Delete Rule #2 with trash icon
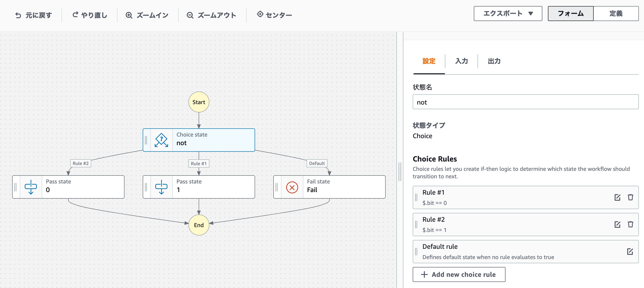Image resolution: width=644 pixels, height=288 pixels. pos(630,225)
